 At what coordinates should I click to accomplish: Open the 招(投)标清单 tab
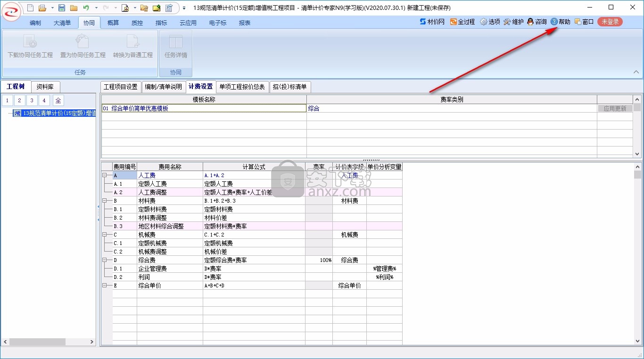point(290,87)
